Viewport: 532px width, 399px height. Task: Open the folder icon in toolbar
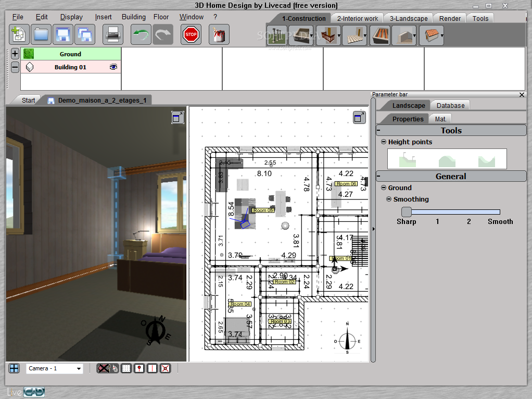41,34
